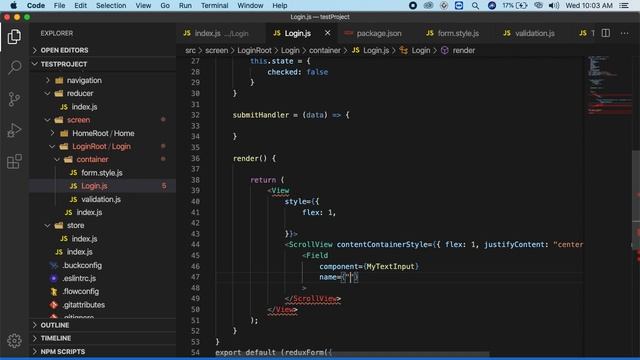Open index.js under the store folder
Viewport: 640px width, 360px height.
coord(84,239)
